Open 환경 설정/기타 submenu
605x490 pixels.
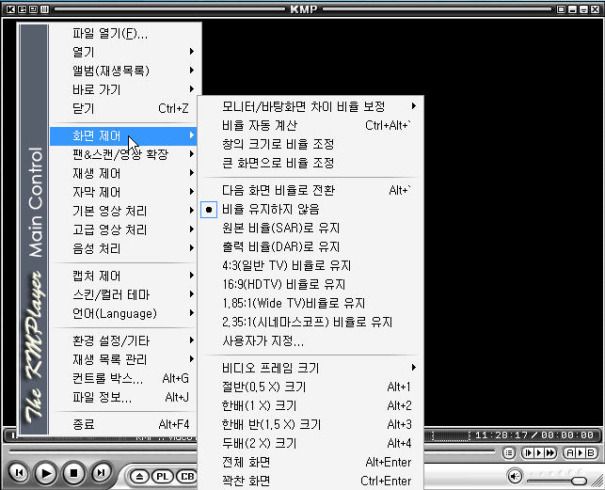[x=123, y=341]
